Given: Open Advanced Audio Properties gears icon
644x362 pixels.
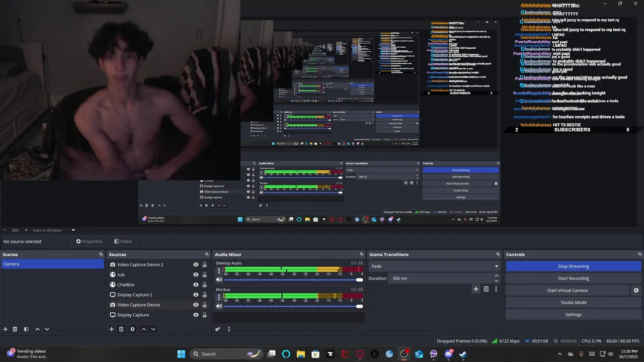Looking at the screenshot, I should (218, 329).
